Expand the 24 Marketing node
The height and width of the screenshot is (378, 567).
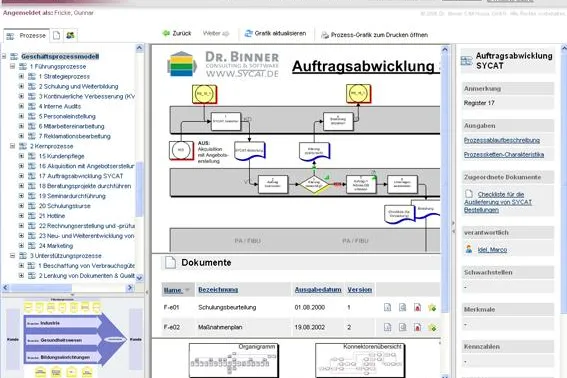pos(21,246)
